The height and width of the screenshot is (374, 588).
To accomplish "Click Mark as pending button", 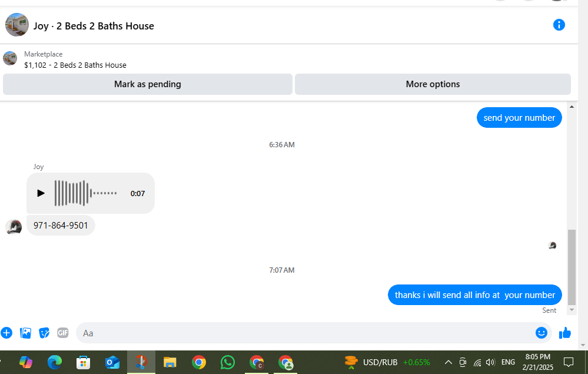I will tap(147, 84).
